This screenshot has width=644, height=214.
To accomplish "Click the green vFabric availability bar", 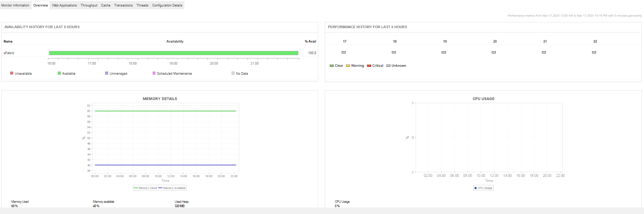I will pos(174,53).
